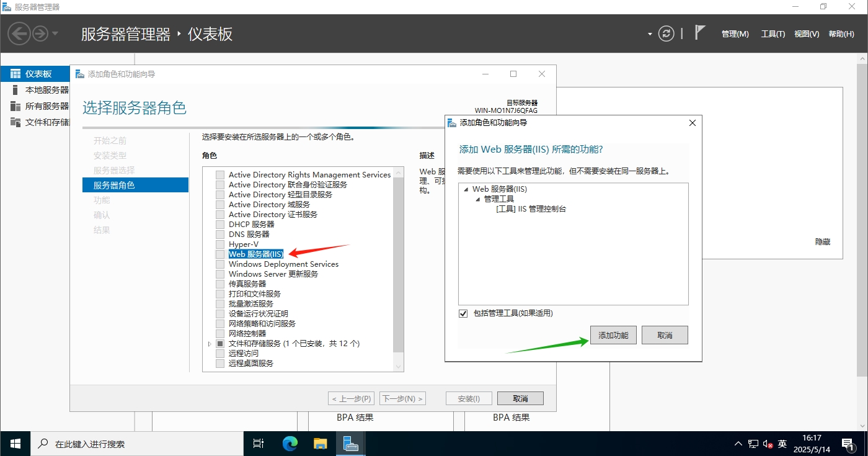Click the 文件和存储服务 sidebar icon

pos(15,122)
